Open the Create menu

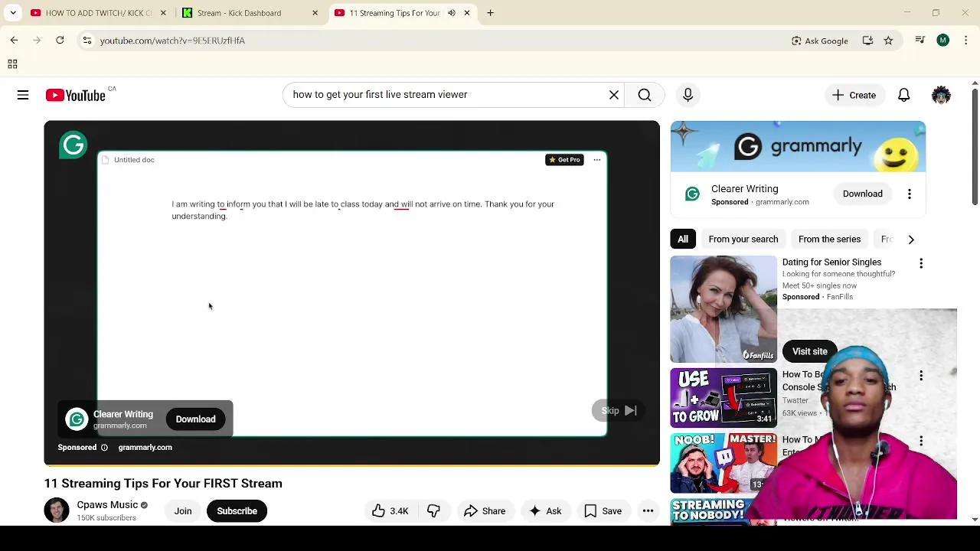pos(854,95)
